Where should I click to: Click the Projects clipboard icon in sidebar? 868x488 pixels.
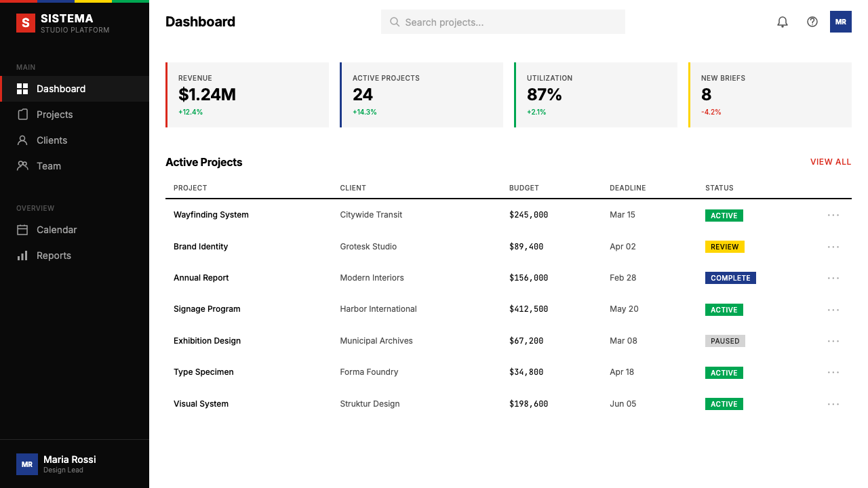tap(22, 115)
